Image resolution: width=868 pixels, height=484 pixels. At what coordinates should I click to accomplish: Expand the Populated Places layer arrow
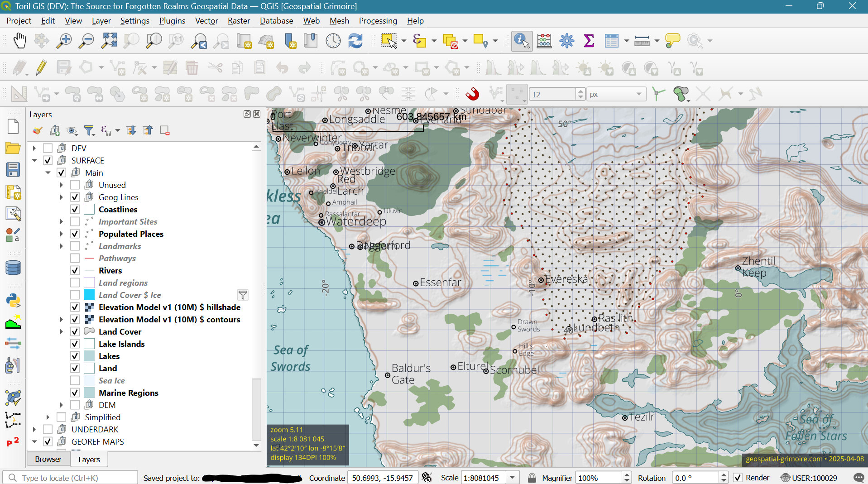62,234
